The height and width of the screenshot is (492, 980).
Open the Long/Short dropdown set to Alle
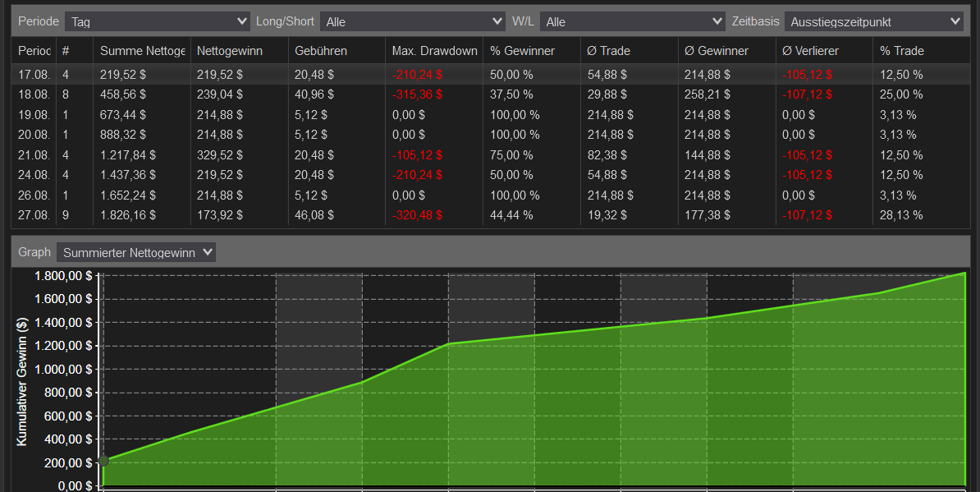[x=413, y=21]
